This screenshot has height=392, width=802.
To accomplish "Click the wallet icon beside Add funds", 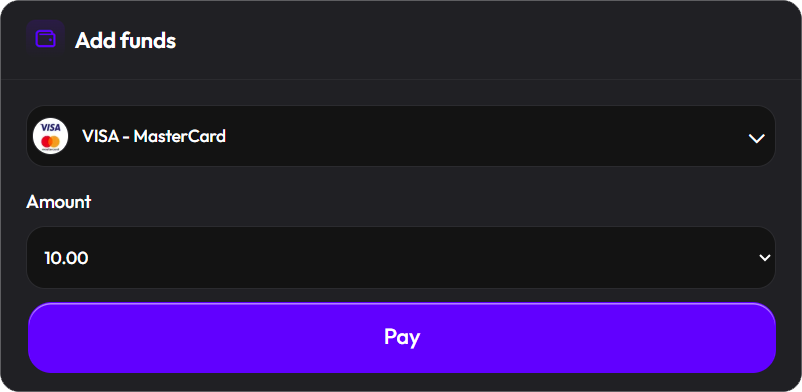I will coord(46,39).
